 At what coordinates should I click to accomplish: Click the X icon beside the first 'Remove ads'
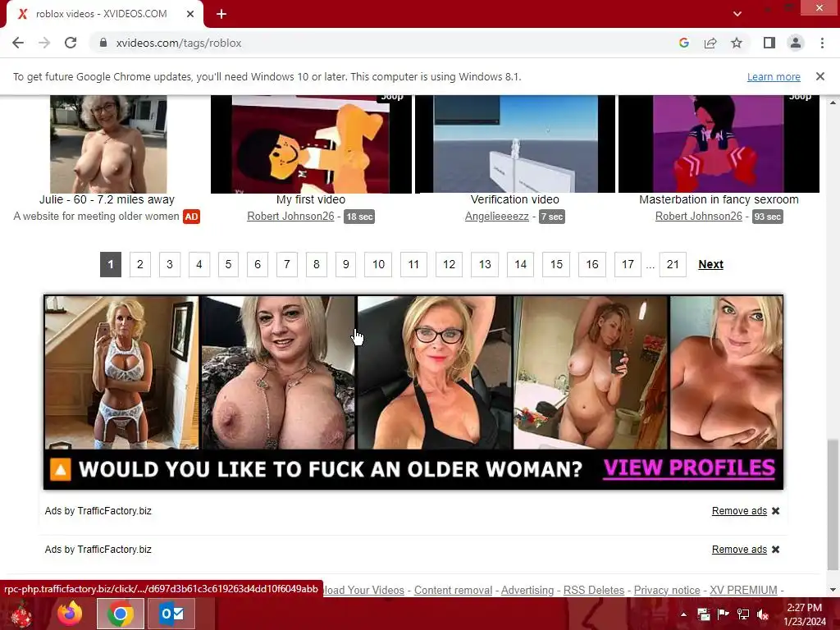point(775,511)
